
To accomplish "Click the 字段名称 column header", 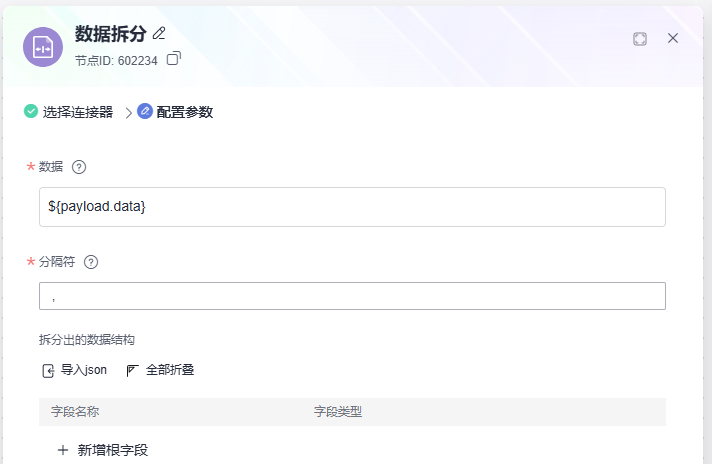I will tap(75, 412).
